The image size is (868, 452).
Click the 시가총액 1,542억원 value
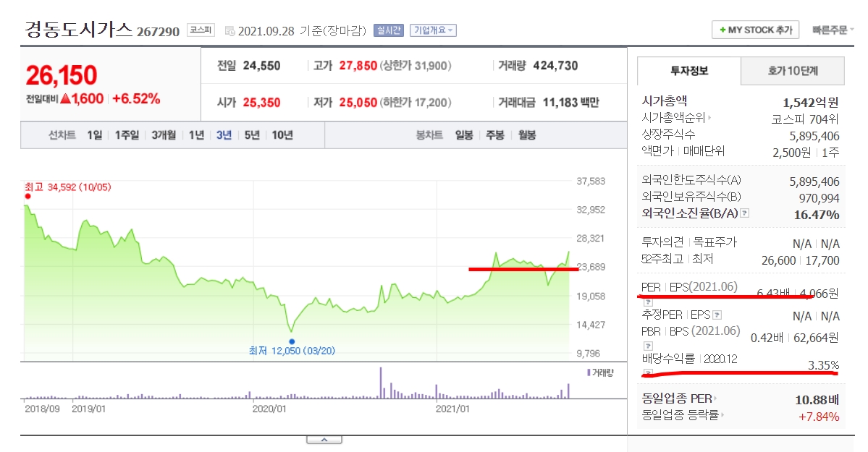point(810,103)
